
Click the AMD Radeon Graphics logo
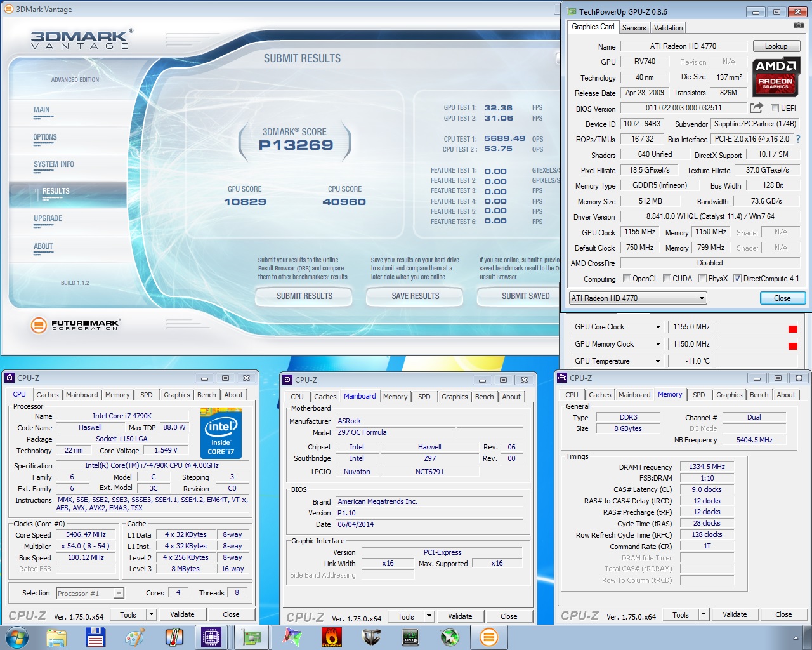[775, 76]
